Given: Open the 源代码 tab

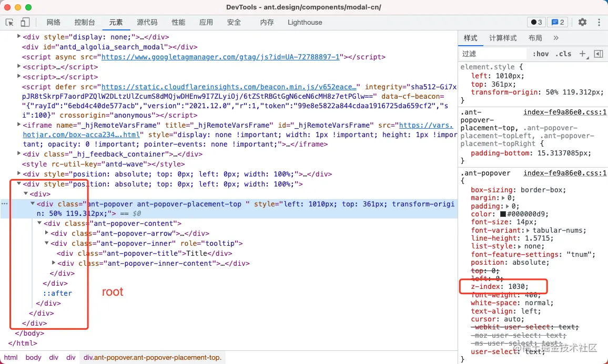Looking at the screenshot, I should point(147,23).
